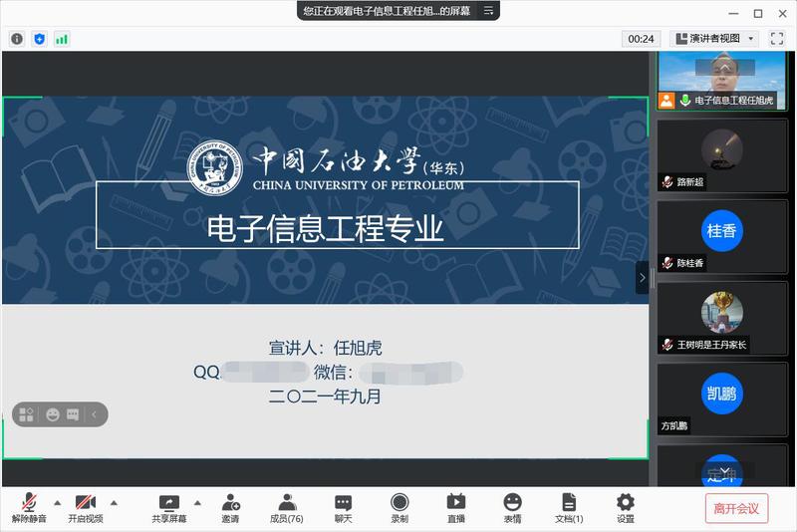Select 路新超 participant tile
The width and height of the screenshot is (797, 532).
pyautogui.click(x=721, y=156)
